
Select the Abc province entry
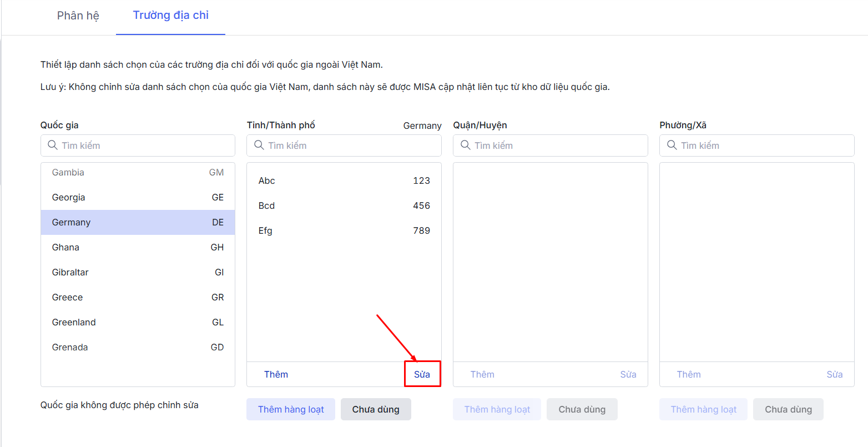coord(344,180)
